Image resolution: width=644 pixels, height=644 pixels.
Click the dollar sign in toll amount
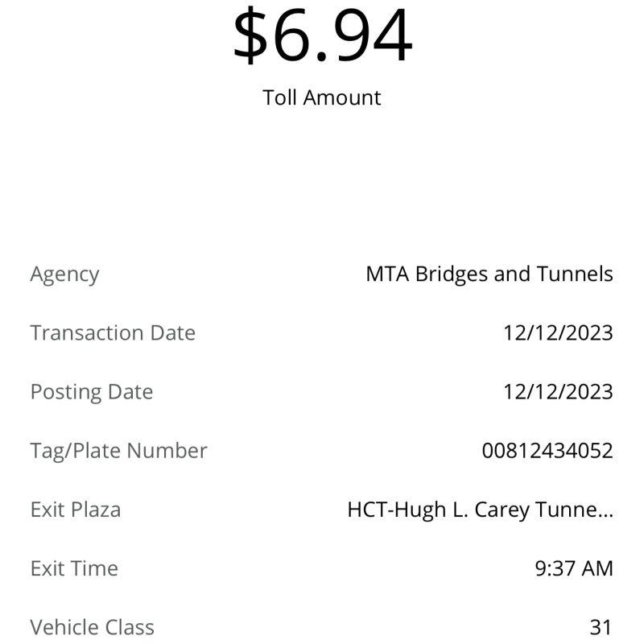[250, 35]
